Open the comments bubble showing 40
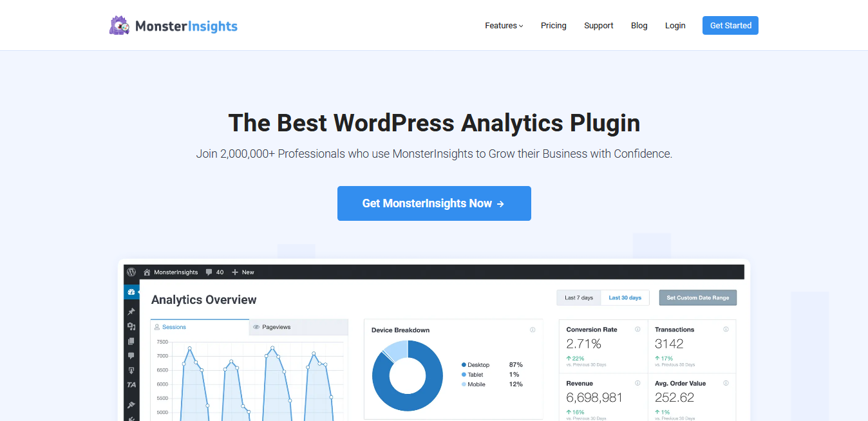The width and height of the screenshot is (868, 421). [214, 272]
